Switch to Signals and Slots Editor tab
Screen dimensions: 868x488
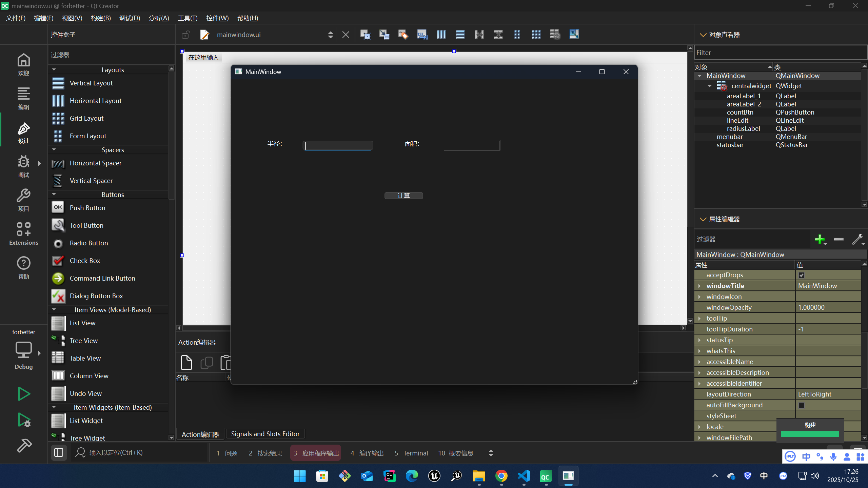point(265,434)
